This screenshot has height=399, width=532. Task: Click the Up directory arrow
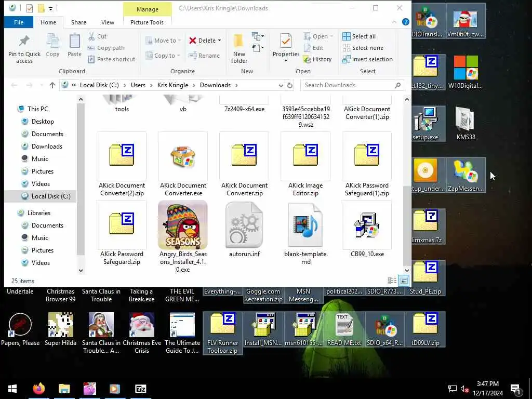pyautogui.click(x=52, y=85)
